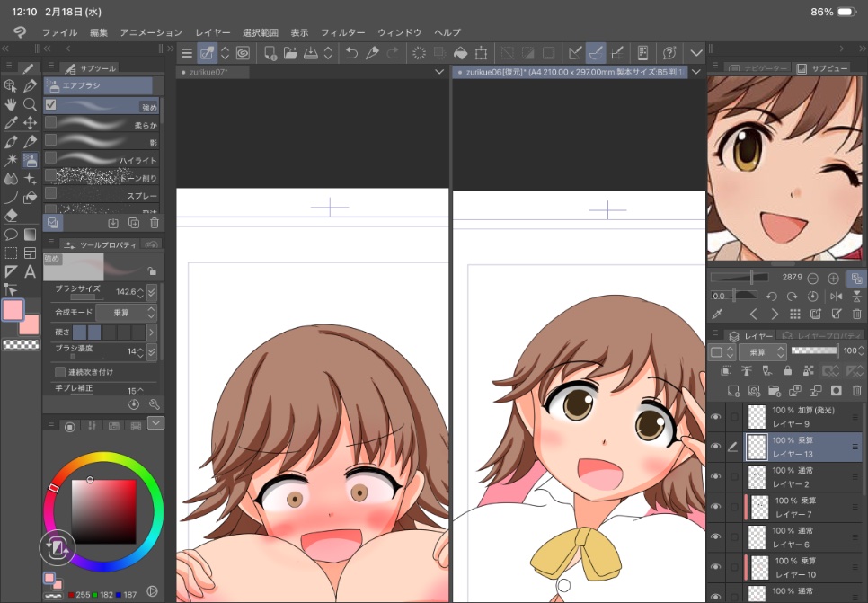Open file via folder icon in command bar
Image resolution: width=868 pixels, height=603 pixels.
point(290,53)
